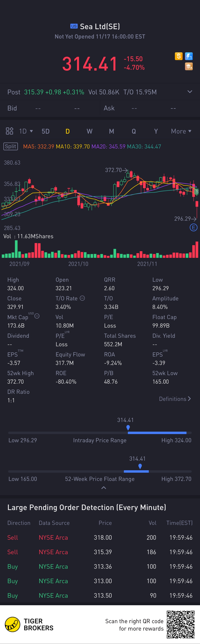Viewport: 200px width, 644px height.
Task: Expand the Post market row chevron
Action: 190,92
